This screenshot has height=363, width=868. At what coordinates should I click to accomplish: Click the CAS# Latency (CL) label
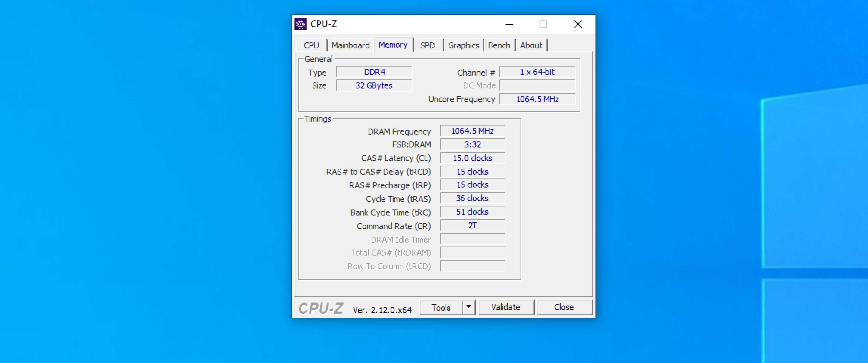tap(396, 158)
